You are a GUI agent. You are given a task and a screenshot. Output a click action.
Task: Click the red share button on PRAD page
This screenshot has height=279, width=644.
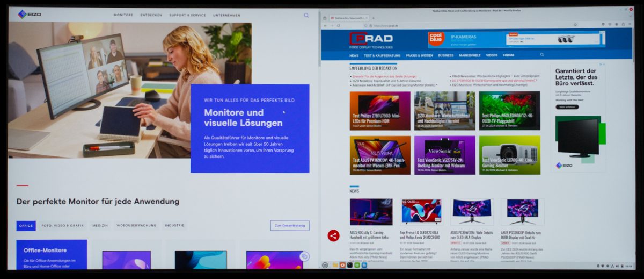333,235
